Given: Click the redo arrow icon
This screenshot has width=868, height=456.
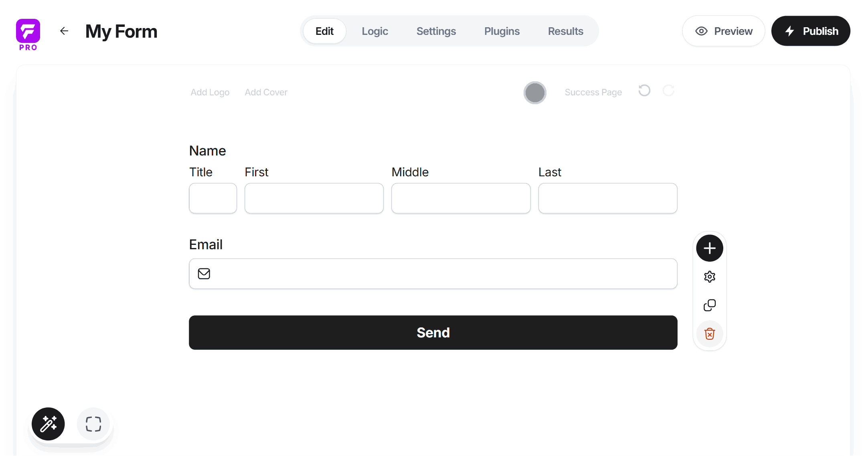Looking at the screenshot, I should pos(668,91).
